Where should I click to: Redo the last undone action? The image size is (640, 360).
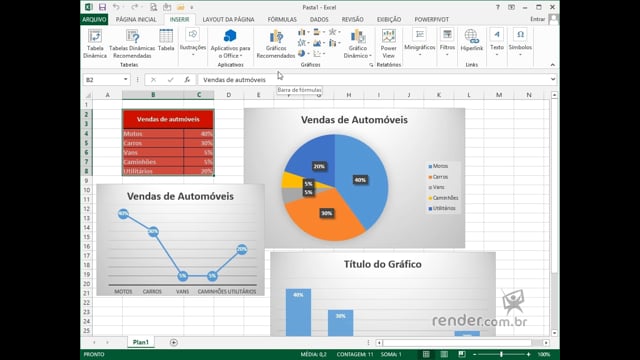coord(134,7)
